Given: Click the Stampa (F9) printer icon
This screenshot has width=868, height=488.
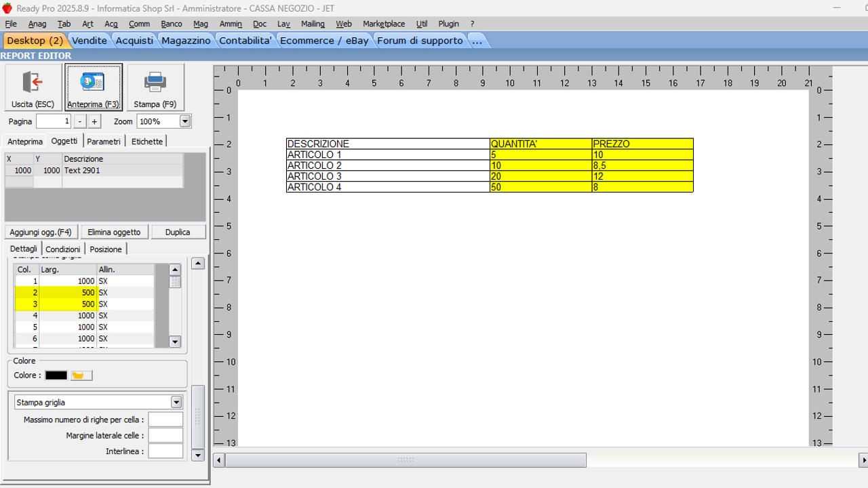Looking at the screenshot, I should (x=155, y=83).
